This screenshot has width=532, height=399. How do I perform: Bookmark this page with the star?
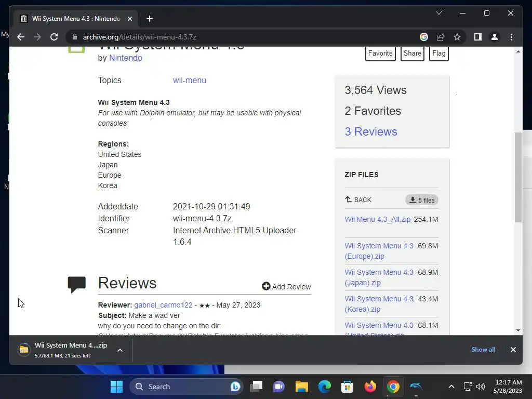click(457, 37)
